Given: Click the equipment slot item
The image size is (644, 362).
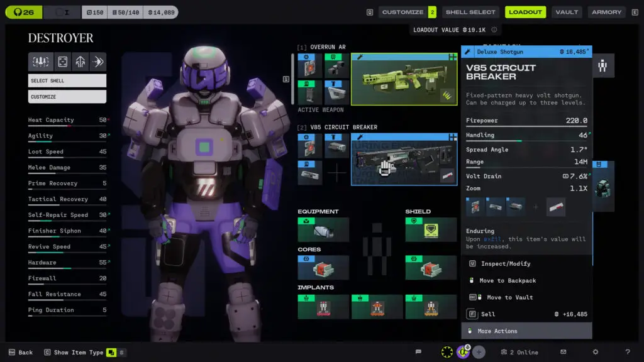Looking at the screenshot, I should point(323,230).
